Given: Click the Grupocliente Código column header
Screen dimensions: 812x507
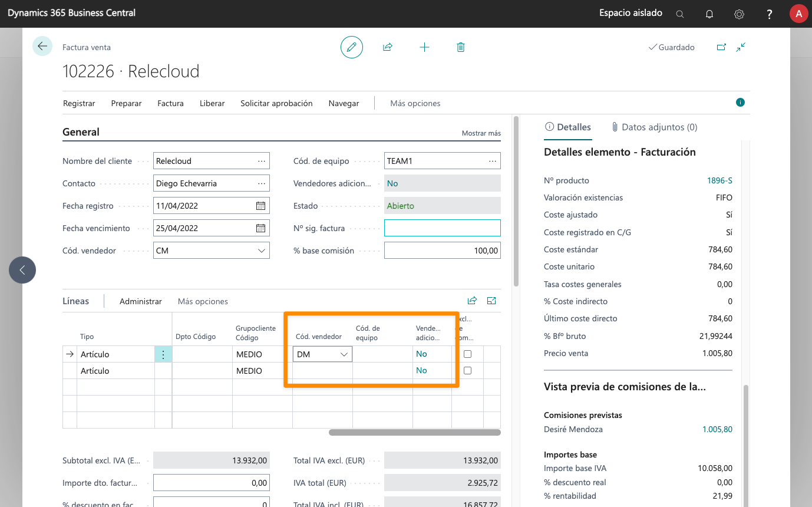Looking at the screenshot, I should pyautogui.click(x=256, y=333).
